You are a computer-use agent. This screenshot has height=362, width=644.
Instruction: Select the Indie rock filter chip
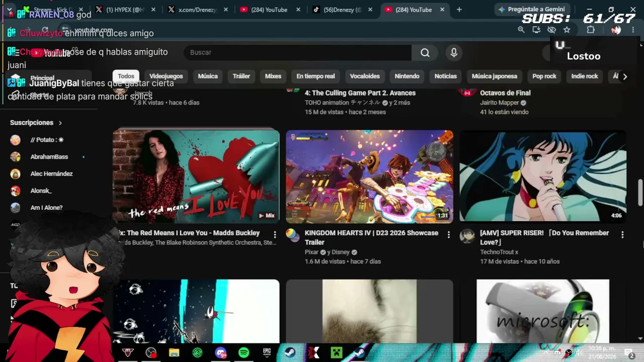(x=585, y=76)
